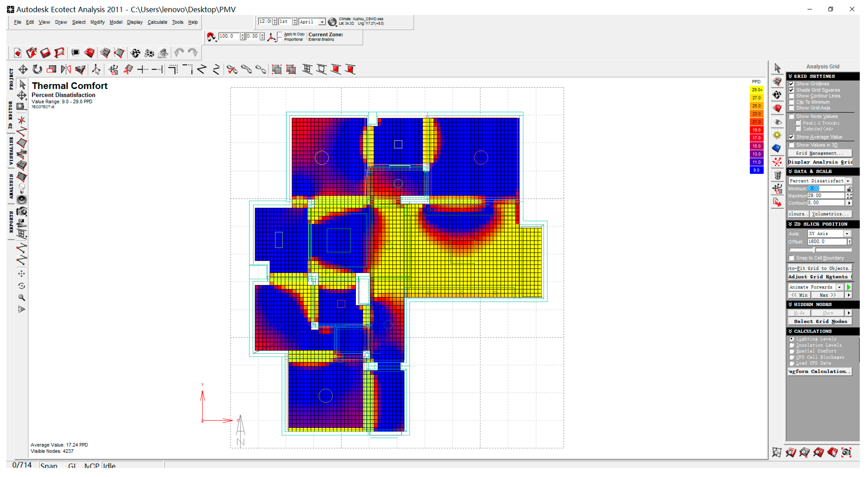Click the Move objects crosshair tool
This screenshot has width=868, height=477.
[23, 69]
